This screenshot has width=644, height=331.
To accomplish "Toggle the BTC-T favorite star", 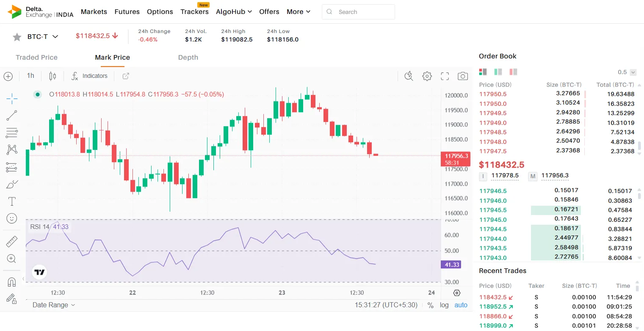I will click(17, 36).
